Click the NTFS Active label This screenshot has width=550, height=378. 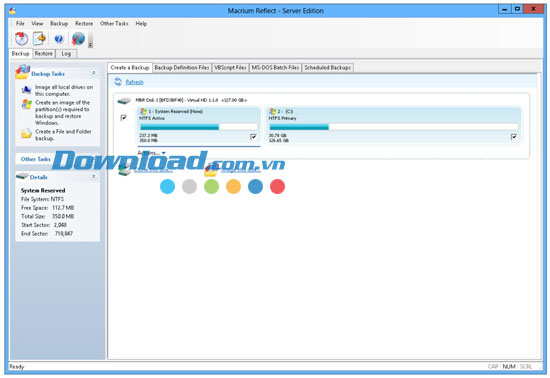tap(152, 119)
